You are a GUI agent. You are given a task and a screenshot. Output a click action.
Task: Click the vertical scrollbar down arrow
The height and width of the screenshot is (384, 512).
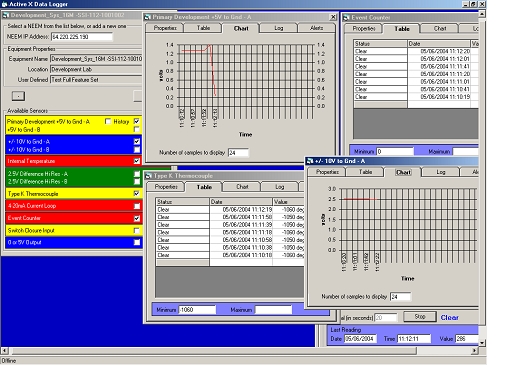(482, 343)
